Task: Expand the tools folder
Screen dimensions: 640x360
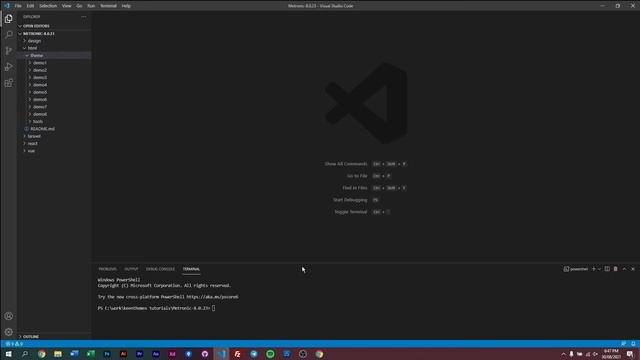Action: tap(54, 121)
